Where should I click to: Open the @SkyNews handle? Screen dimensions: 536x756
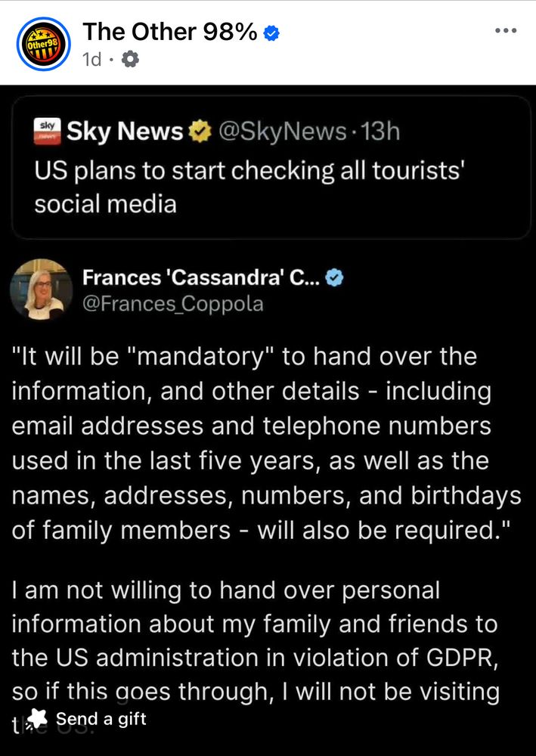point(283,132)
